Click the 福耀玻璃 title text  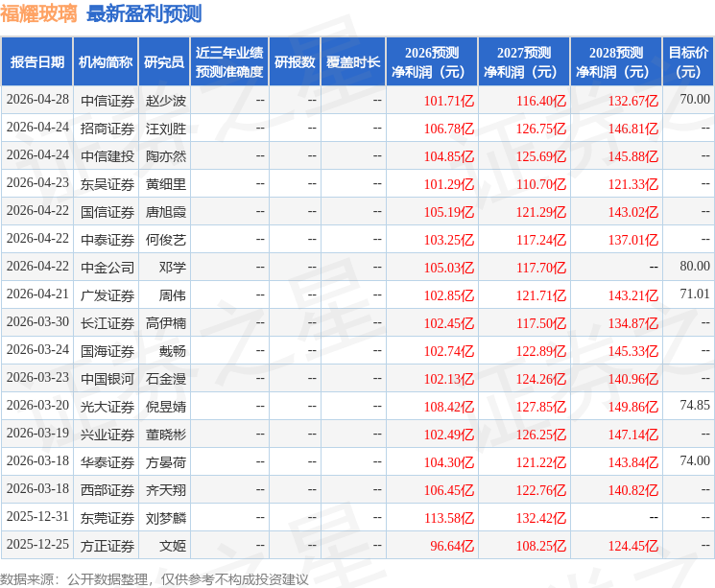tap(38, 13)
